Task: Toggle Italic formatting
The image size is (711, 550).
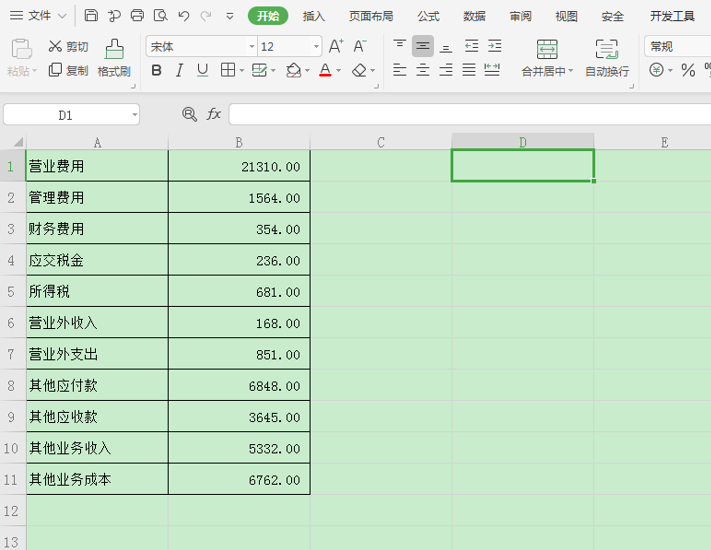Action: [179, 70]
